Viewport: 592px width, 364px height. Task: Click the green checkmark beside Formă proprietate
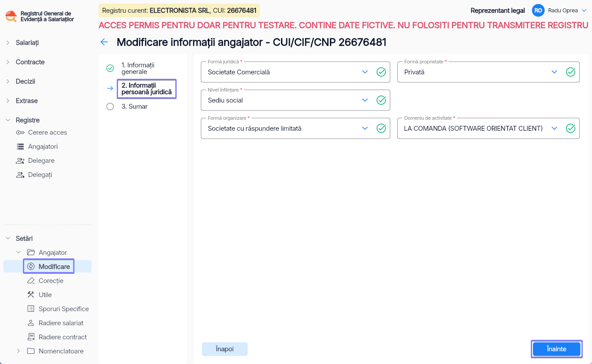tap(570, 72)
